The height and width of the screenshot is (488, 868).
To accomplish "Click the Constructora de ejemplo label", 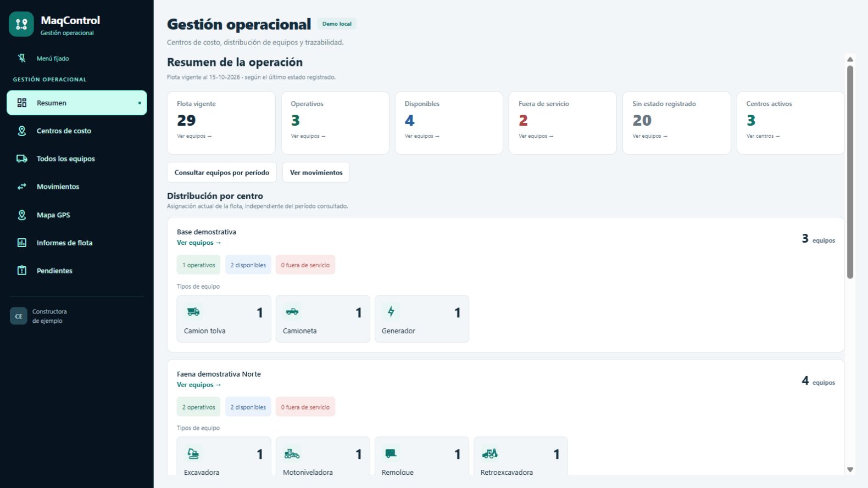I will [x=49, y=316].
